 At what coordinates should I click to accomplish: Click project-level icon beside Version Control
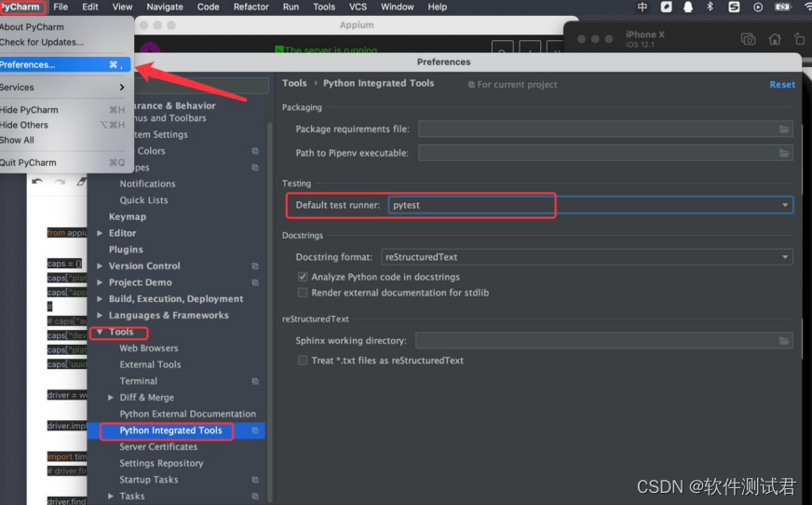pos(255,266)
